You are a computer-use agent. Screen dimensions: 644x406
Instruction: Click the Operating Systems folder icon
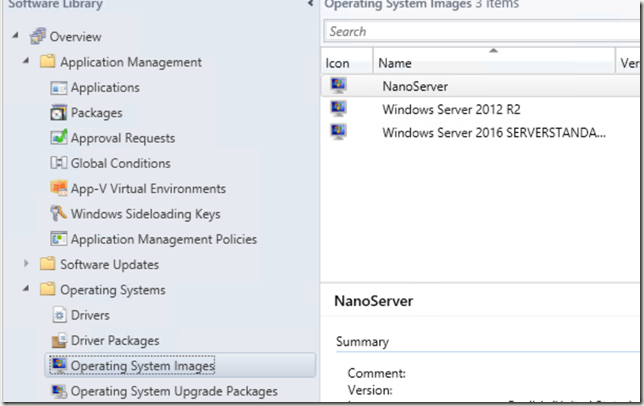click(x=48, y=289)
